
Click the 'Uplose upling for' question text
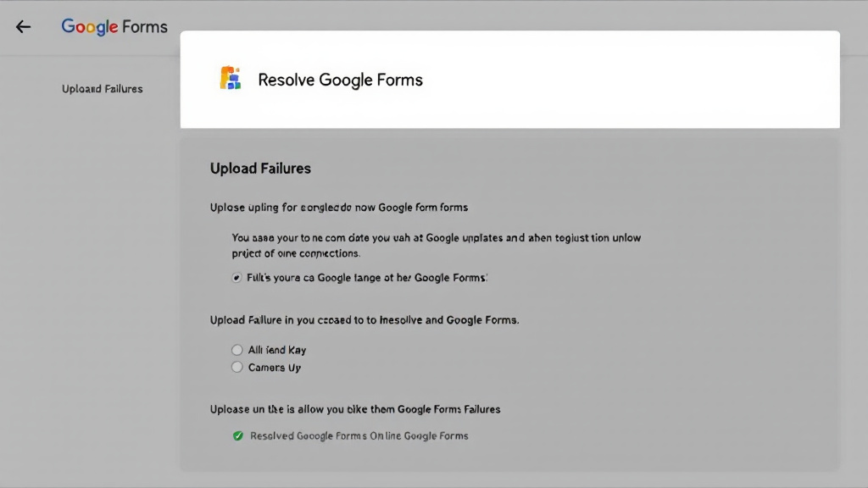click(x=339, y=208)
